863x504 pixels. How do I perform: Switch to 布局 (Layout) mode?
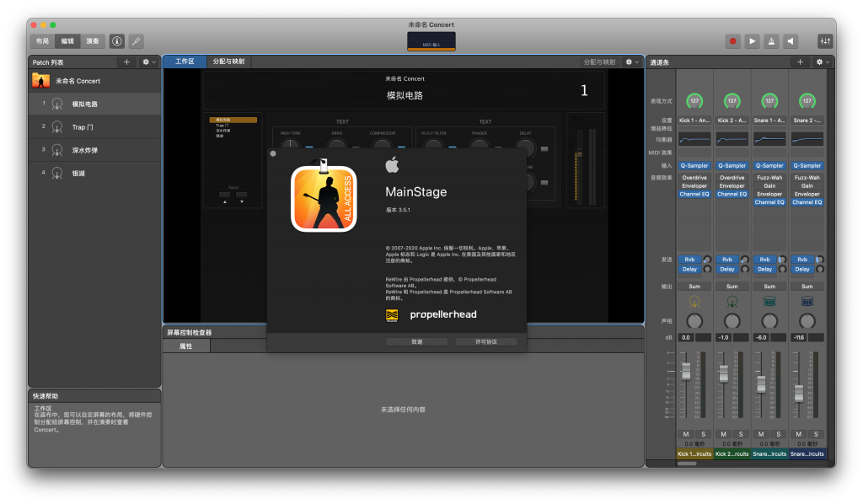[x=42, y=41]
